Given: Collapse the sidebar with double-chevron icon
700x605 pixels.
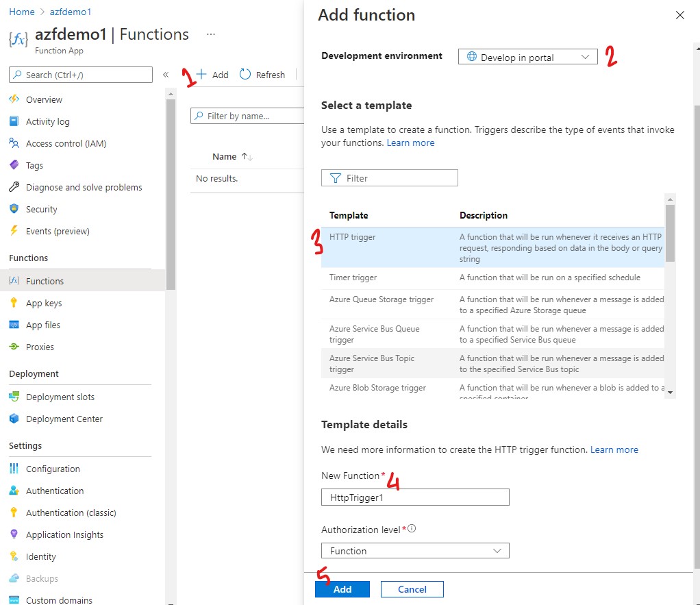Looking at the screenshot, I should (166, 75).
